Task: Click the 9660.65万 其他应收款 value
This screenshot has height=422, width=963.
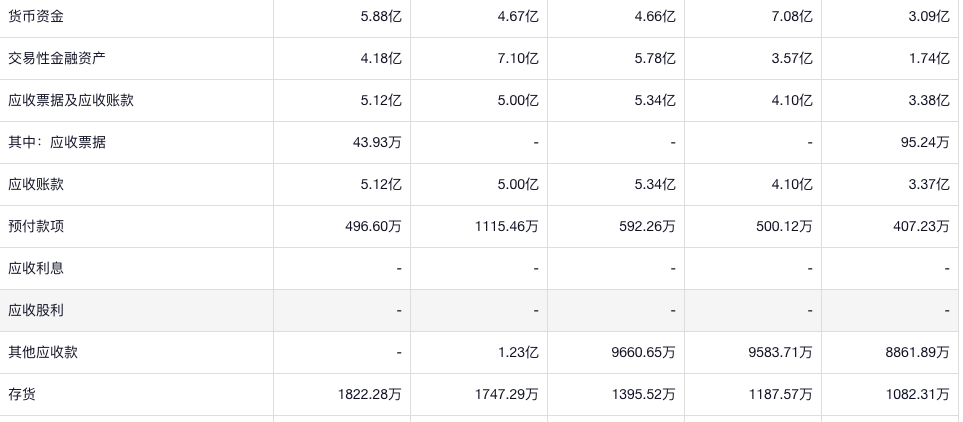Action: coord(643,352)
